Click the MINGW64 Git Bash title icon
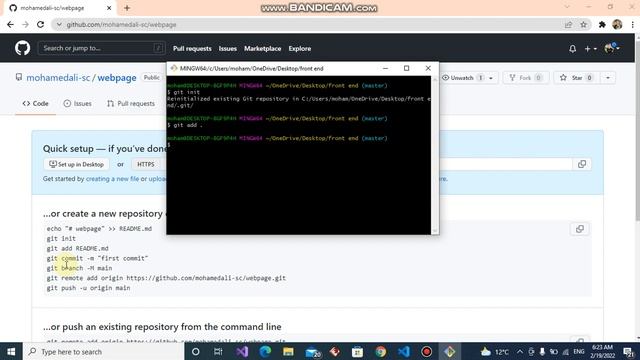This screenshot has height=360, width=640. pos(174,68)
